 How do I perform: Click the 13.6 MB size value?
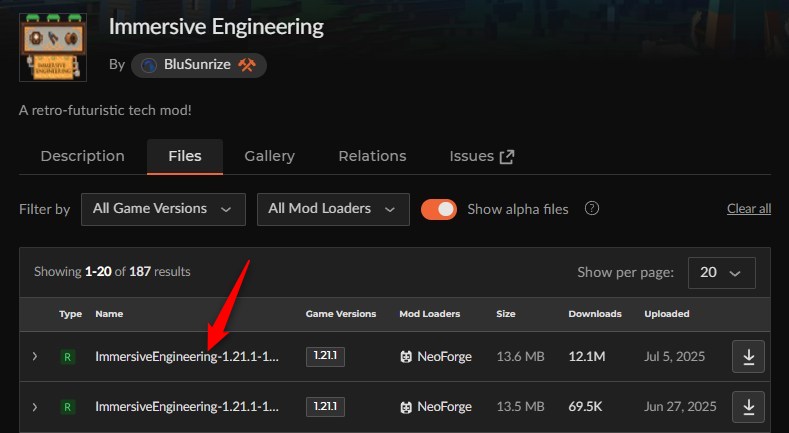[x=520, y=357]
